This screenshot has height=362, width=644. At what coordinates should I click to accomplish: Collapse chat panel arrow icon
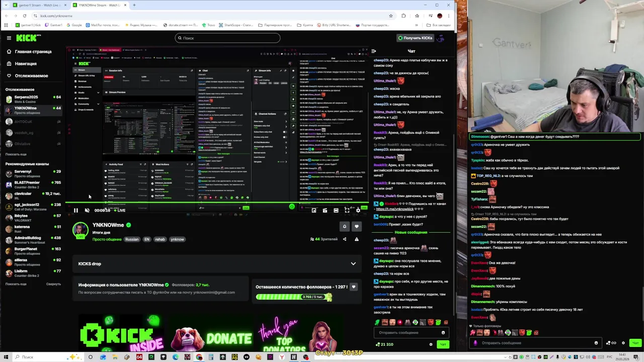click(373, 51)
